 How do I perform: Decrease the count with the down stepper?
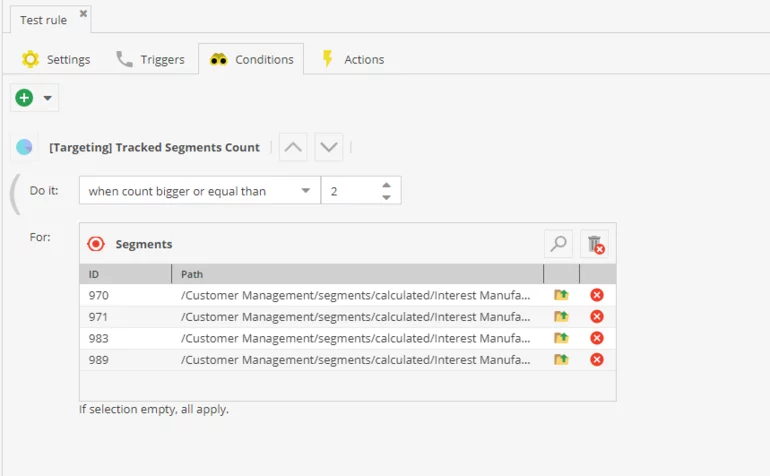[386, 197]
